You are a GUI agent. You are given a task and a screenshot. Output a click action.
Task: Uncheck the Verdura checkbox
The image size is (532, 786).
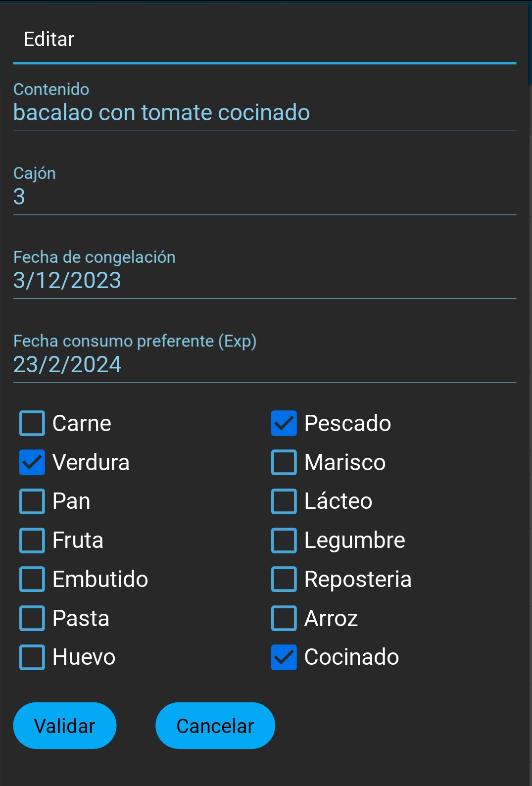tap(32, 462)
